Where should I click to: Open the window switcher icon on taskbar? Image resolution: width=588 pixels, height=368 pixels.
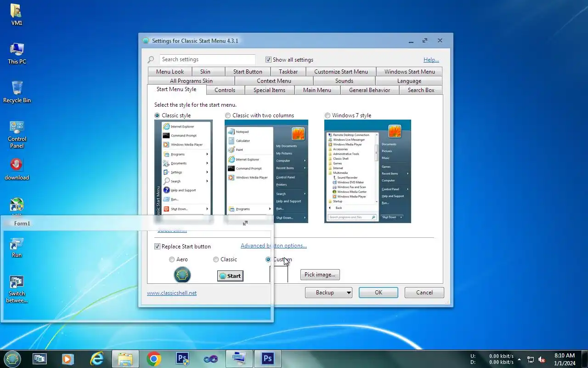point(40,359)
